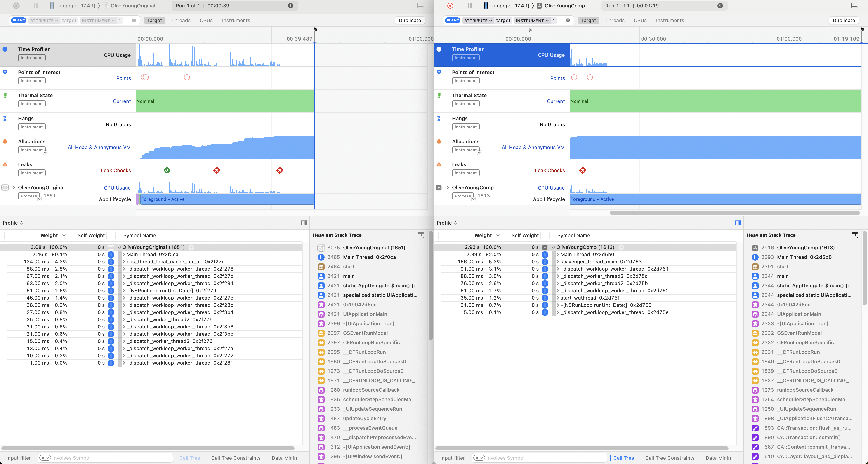Click the Allocations cube icon in OliveYoungOriginal window
Viewport: 868px width, 464px height.
5,141
